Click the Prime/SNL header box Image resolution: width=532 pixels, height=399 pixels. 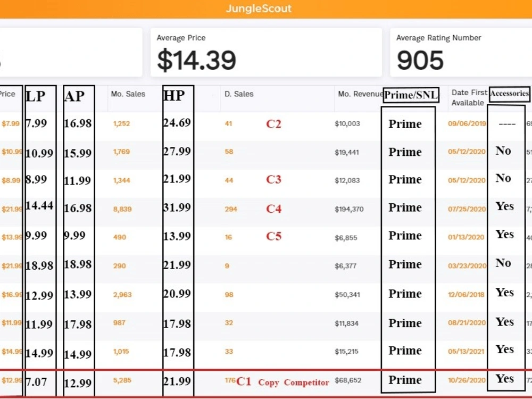pos(411,95)
